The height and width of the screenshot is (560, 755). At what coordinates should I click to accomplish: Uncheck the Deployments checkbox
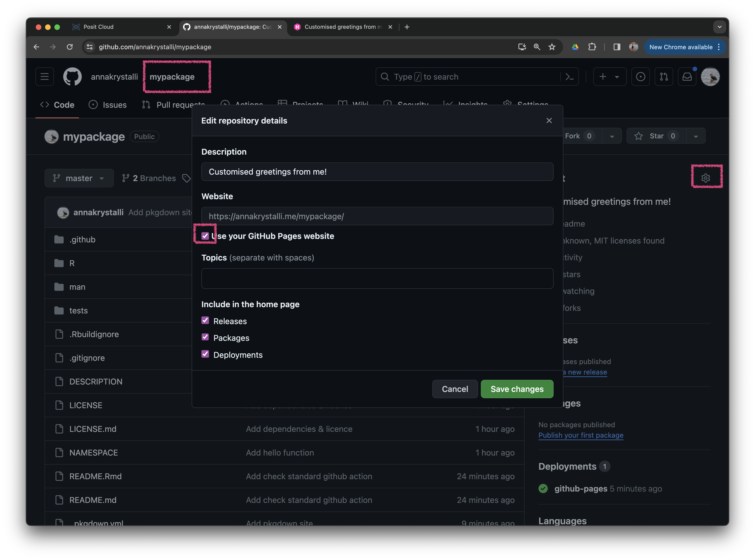coord(205,354)
